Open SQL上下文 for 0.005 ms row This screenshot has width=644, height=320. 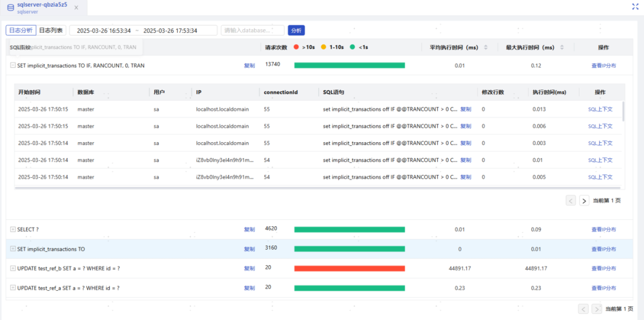click(x=600, y=177)
